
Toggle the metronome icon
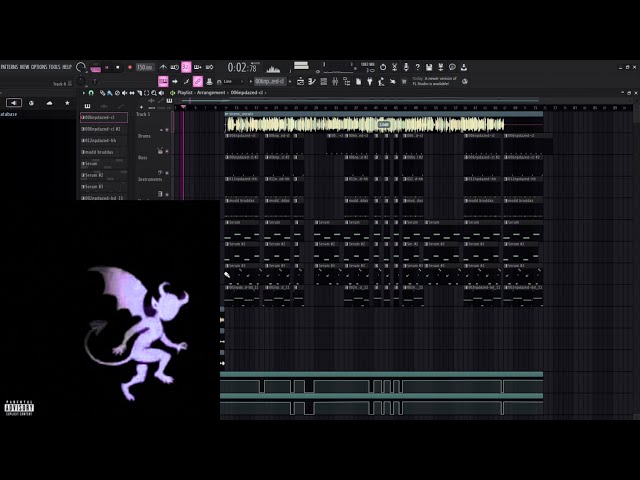[163, 67]
